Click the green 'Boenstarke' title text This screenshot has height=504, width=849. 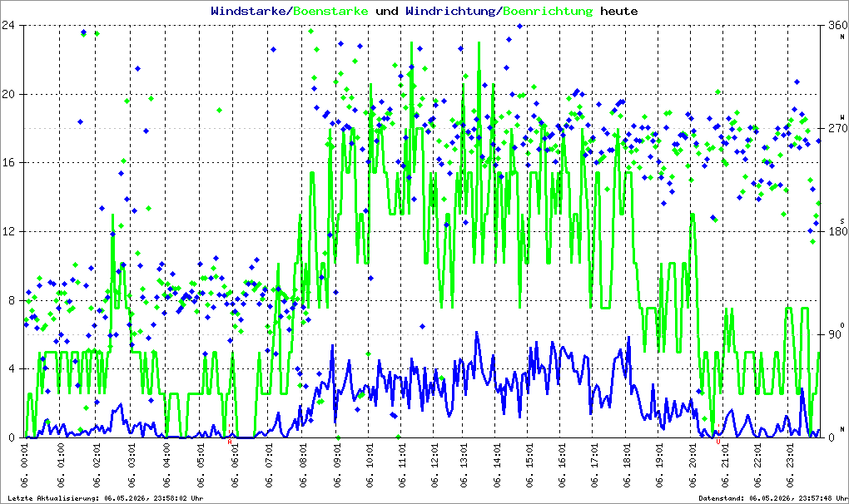(330, 11)
